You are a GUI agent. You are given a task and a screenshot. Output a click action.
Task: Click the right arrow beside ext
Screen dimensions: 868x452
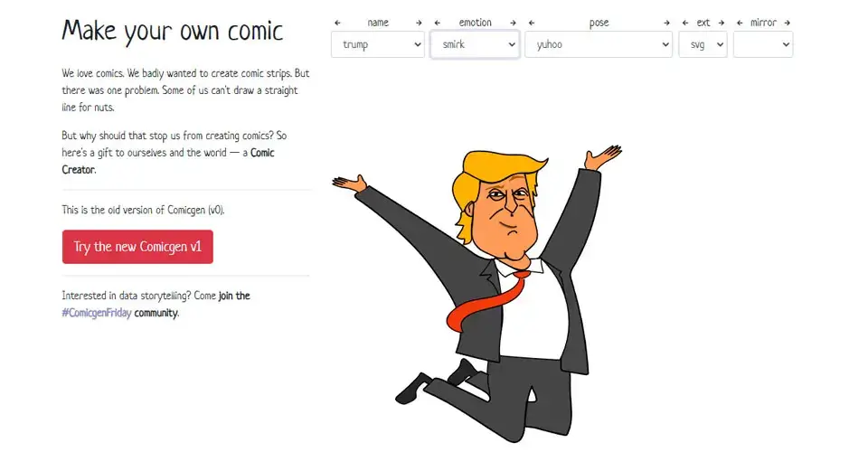[x=722, y=23]
